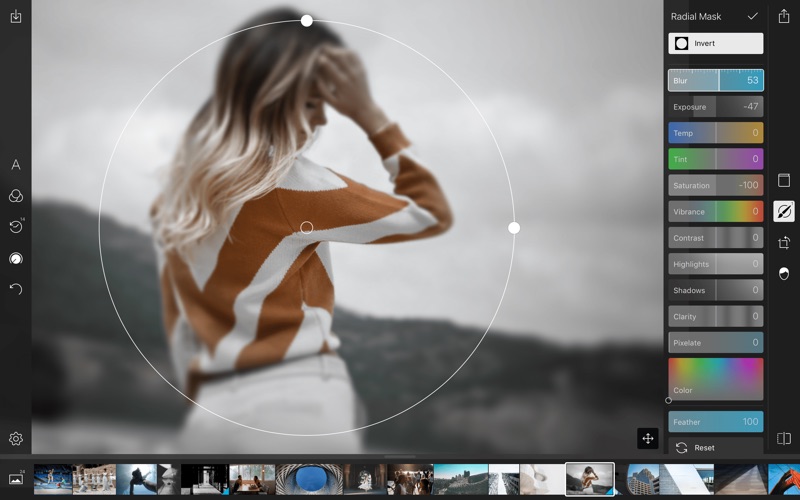Image resolution: width=800 pixels, height=500 pixels.
Task: Click the undo arrow in the left sidebar
Action: click(16, 289)
